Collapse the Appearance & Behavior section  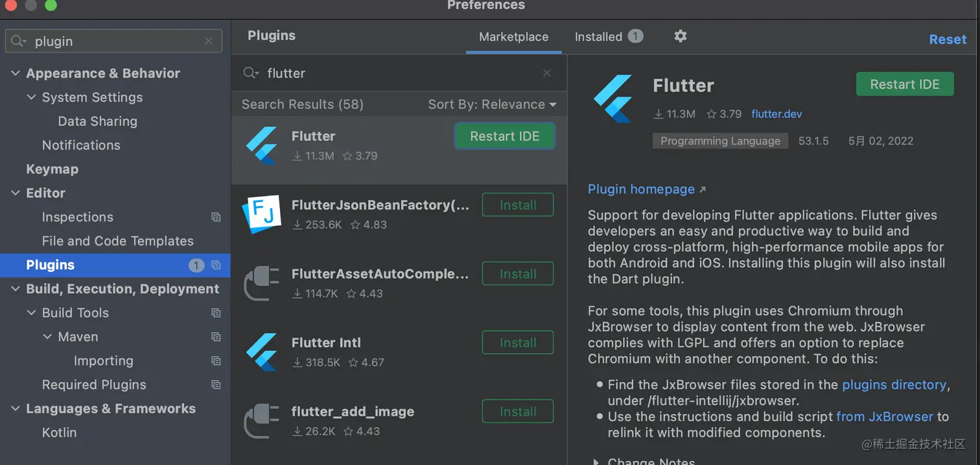click(16, 74)
